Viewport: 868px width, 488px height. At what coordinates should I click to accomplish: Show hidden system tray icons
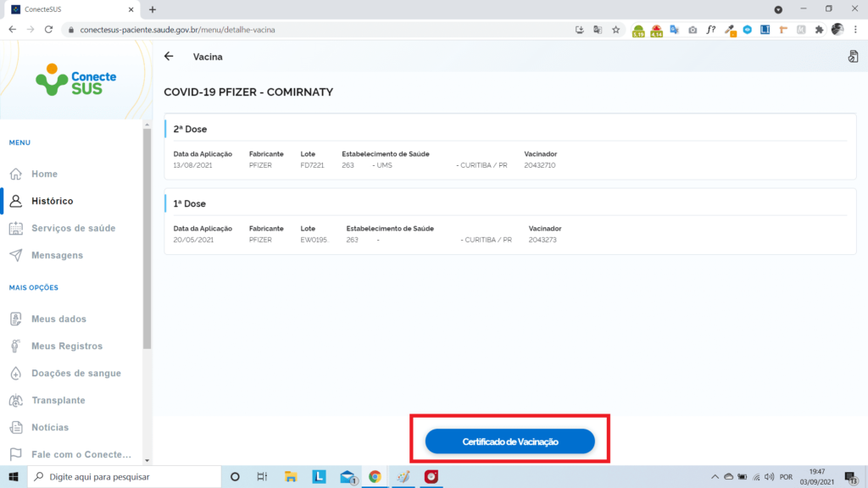pyautogui.click(x=715, y=477)
